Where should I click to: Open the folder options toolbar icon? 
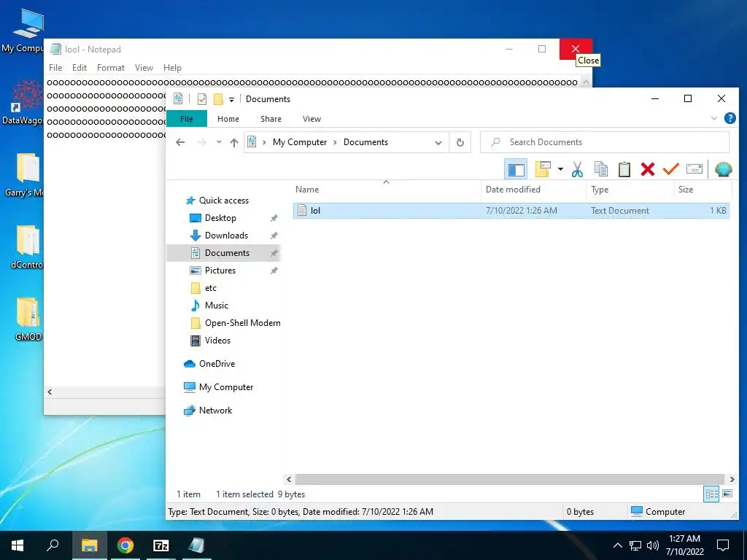pyautogui.click(x=543, y=169)
